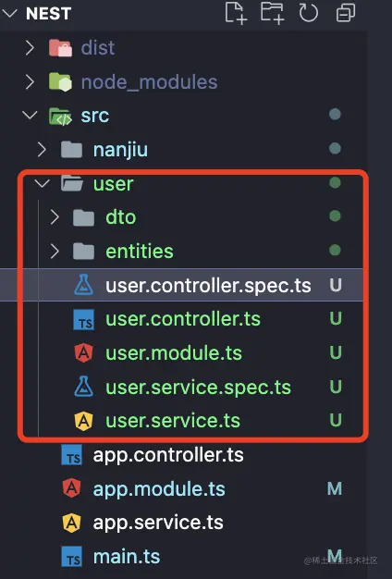
Task: Select app.controller.ts in the file tree
Action: tap(168, 455)
